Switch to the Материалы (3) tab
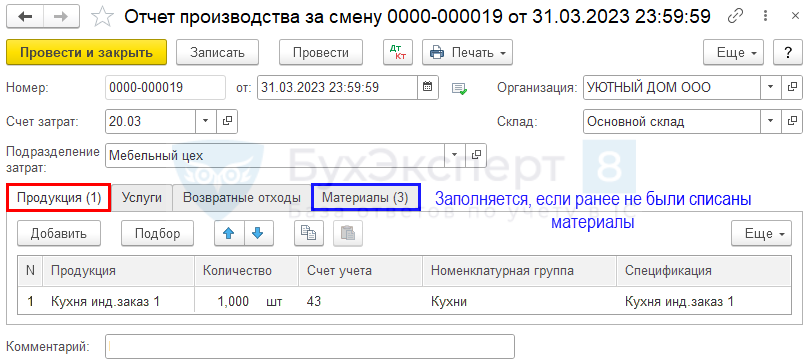The height and width of the screenshot is (363, 808). point(366,197)
